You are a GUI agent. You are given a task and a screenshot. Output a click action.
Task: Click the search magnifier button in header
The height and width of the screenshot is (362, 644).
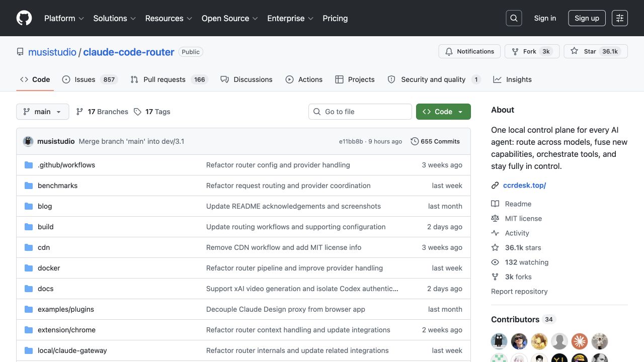pos(514,18)
